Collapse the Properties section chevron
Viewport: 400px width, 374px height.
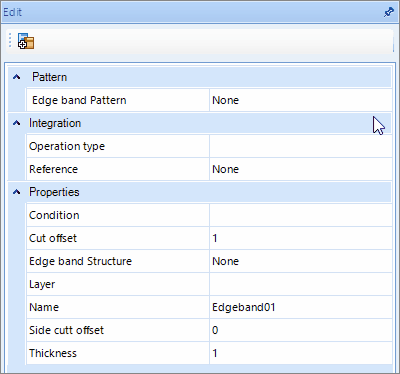pyautogui.click(x=16, y=192)
